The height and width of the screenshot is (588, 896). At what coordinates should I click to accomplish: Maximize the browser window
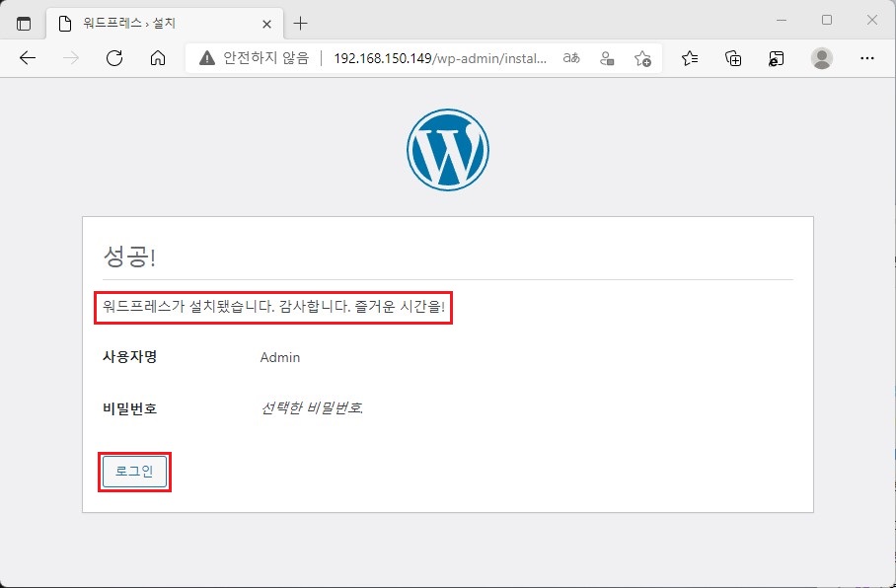click(827, 20)
